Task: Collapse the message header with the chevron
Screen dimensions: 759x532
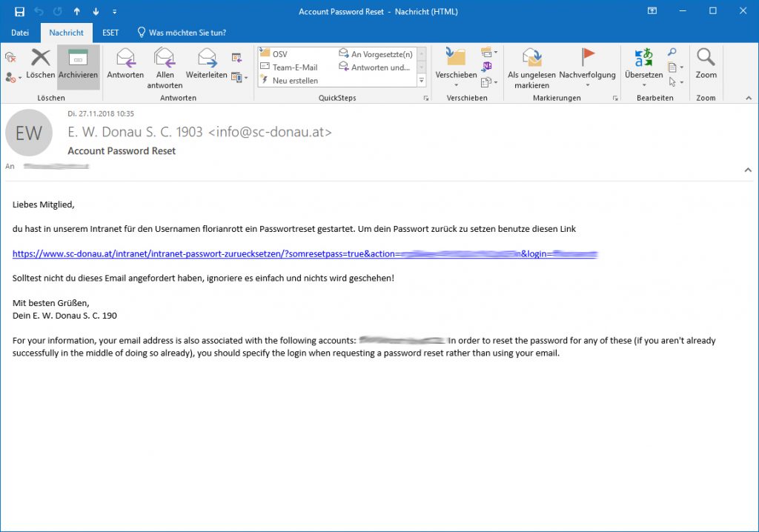Action: [x=748, y=170]
